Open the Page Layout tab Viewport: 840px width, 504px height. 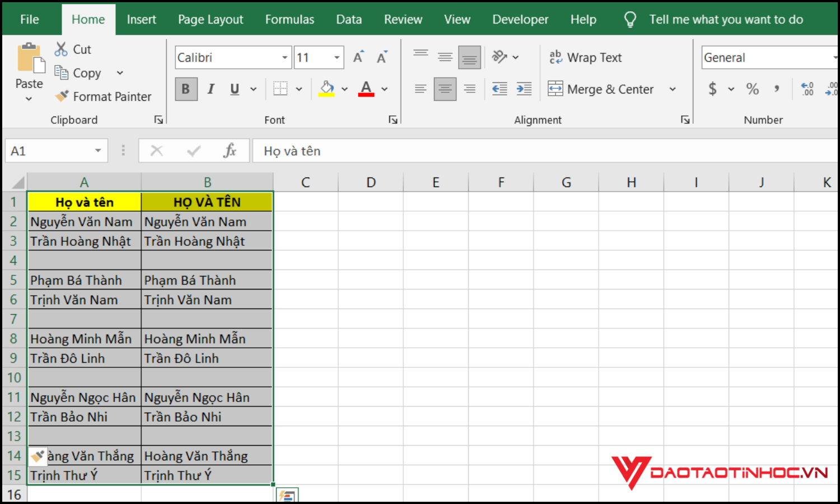click(211, 20)
